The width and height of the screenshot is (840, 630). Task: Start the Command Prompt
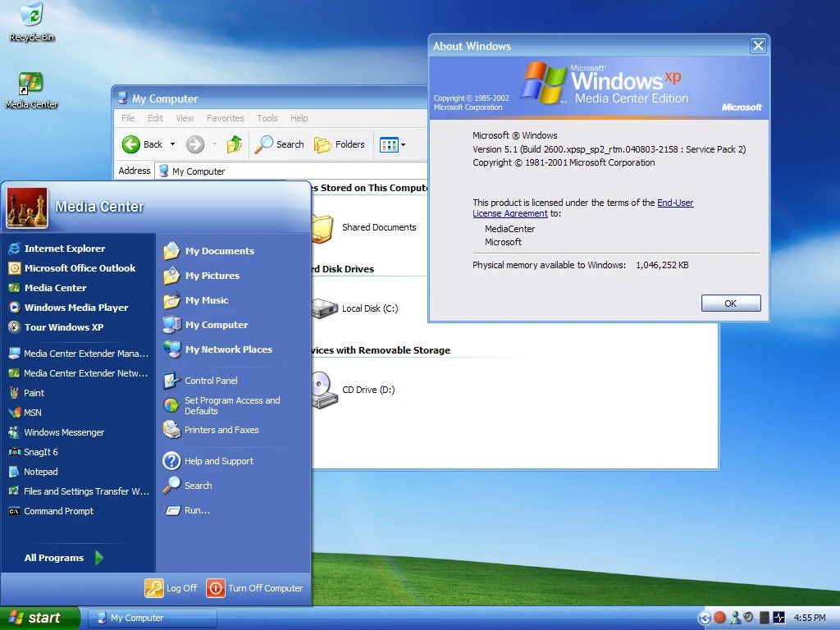(x=58, y=511)
